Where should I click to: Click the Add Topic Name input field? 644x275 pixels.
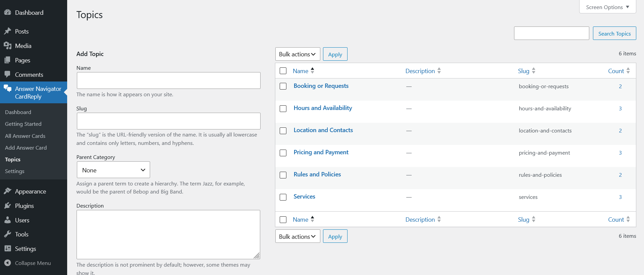click(x=169, y=80)
